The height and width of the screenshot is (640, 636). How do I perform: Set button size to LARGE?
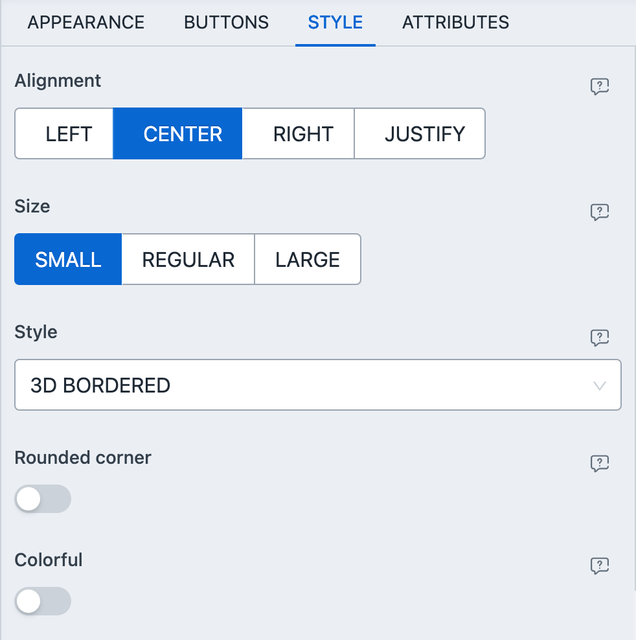[307, 260]
